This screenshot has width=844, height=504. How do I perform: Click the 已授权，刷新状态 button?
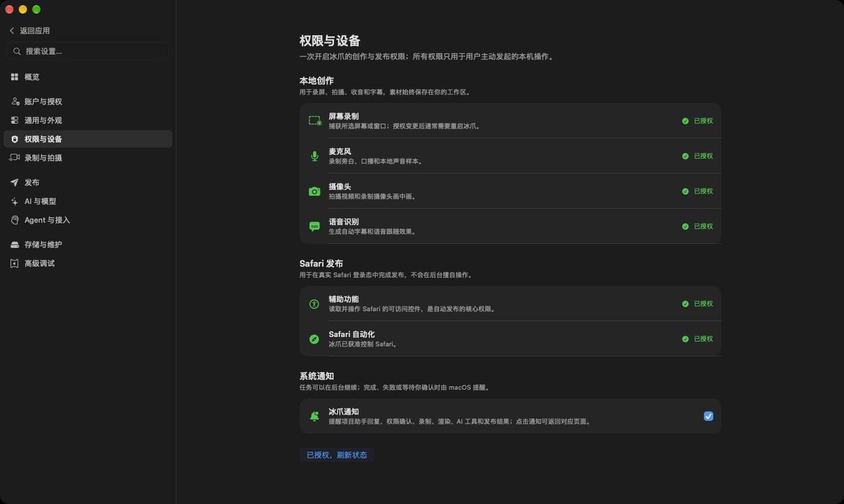tap(337, 455)
